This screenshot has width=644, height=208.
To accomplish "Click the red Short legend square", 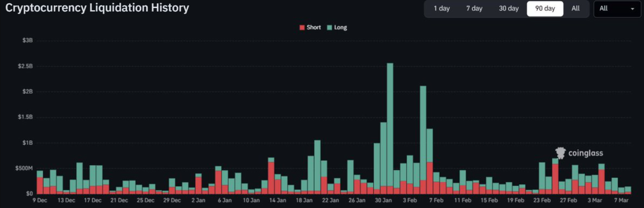I will [302, 27].
